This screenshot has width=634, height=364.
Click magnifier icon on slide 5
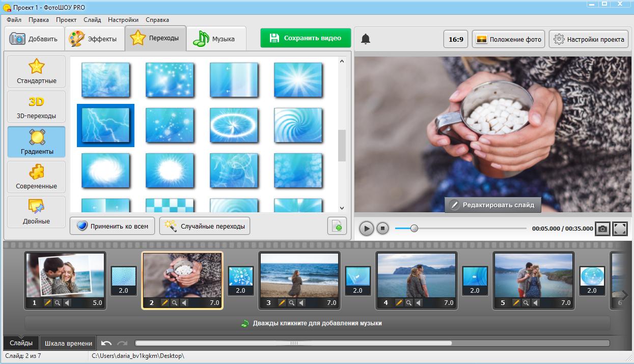(526, 302)
